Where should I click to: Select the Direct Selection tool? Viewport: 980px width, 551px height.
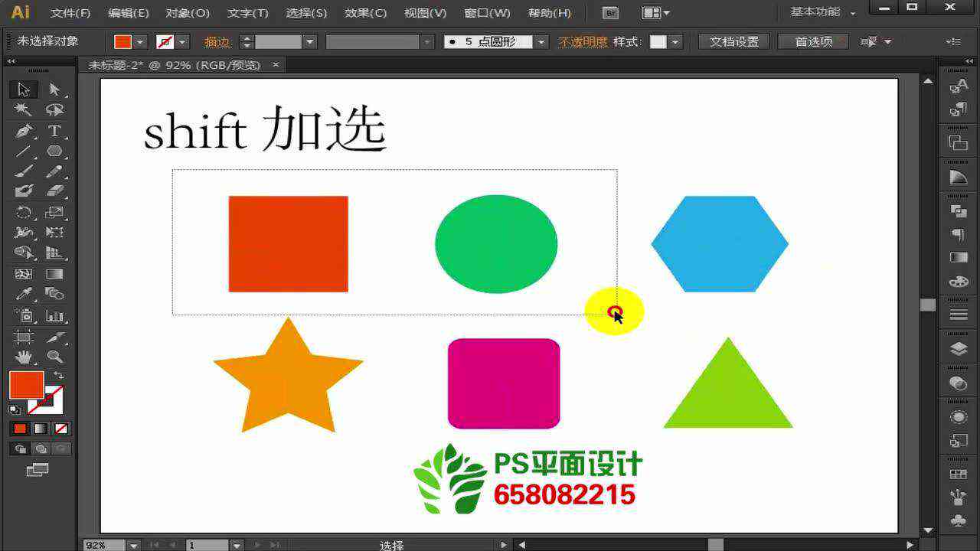(54, 90)
